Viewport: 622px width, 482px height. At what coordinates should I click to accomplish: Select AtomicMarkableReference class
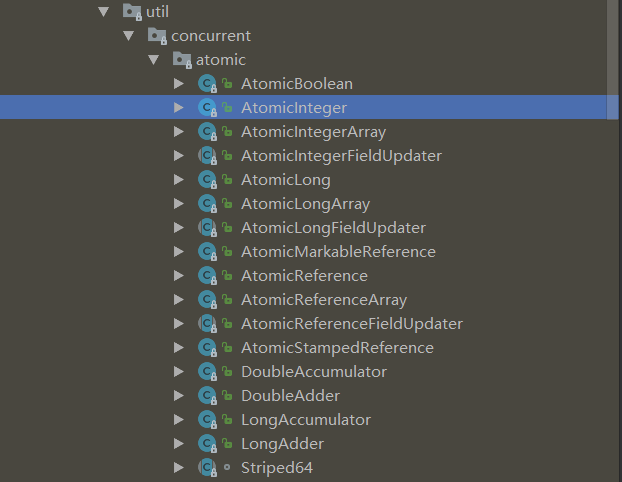click(x=338, y=252)
